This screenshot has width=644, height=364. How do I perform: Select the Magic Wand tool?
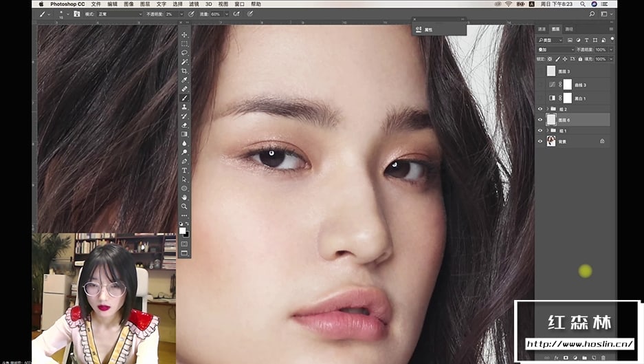tap(184, 62)
